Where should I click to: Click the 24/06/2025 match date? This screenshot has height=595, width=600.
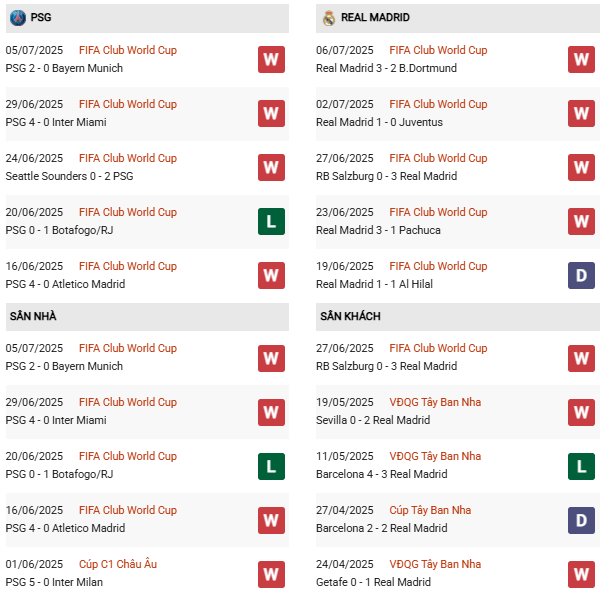pyautogui.click(x=34, y=158)
